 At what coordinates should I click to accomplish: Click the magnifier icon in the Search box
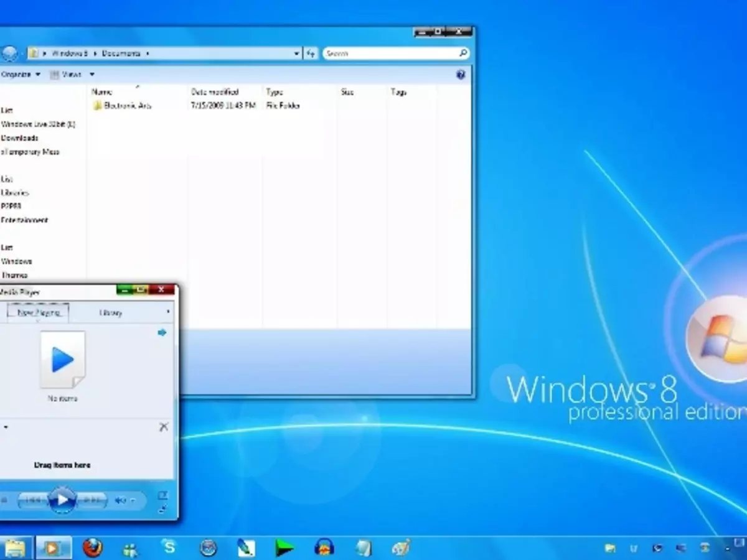(461, 53)
